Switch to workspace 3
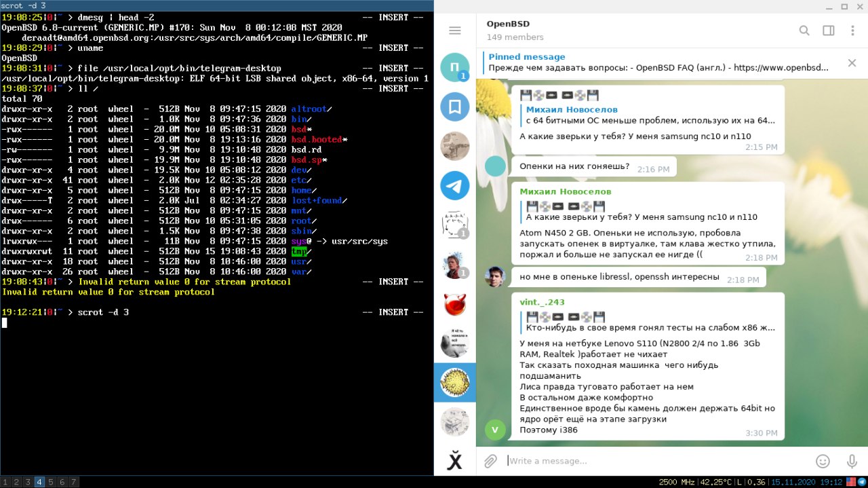This screenshot has height=488, width=868. click(28, 482)
